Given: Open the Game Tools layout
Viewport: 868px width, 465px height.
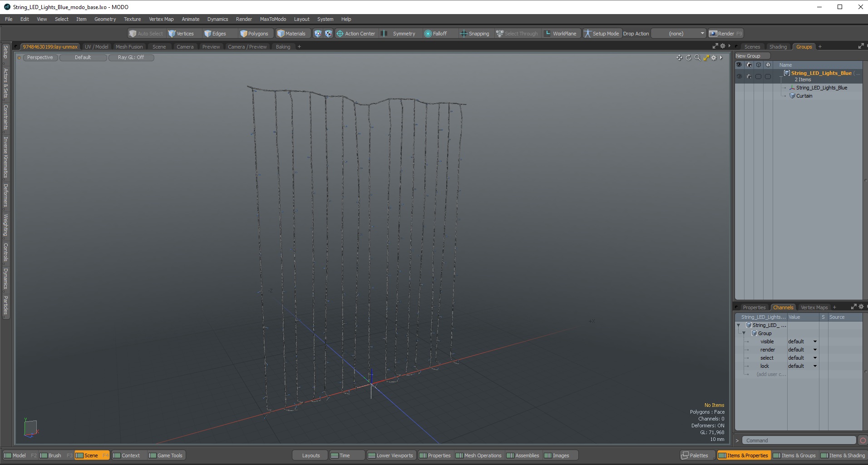Looking at the screenshot, I should tap(166, 455).
